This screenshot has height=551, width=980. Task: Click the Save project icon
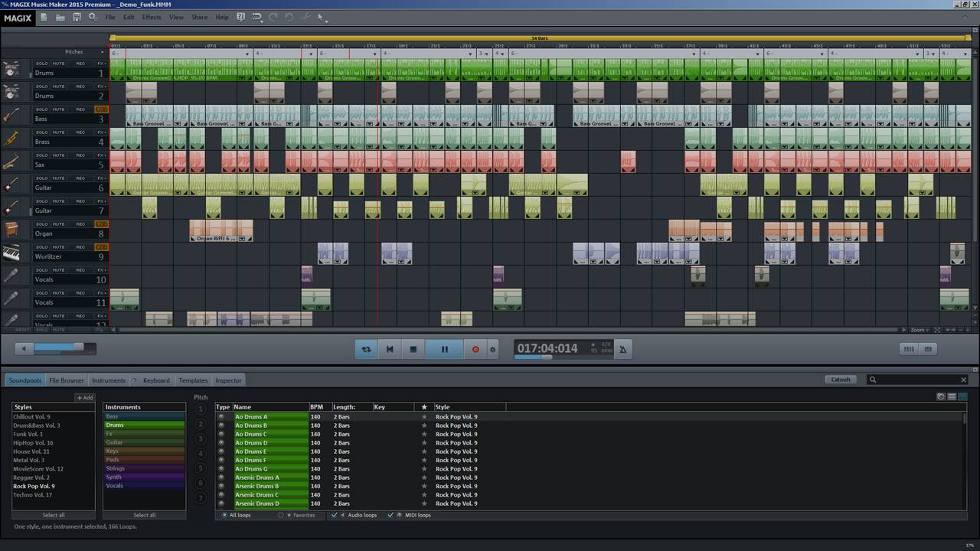[77, 16]
